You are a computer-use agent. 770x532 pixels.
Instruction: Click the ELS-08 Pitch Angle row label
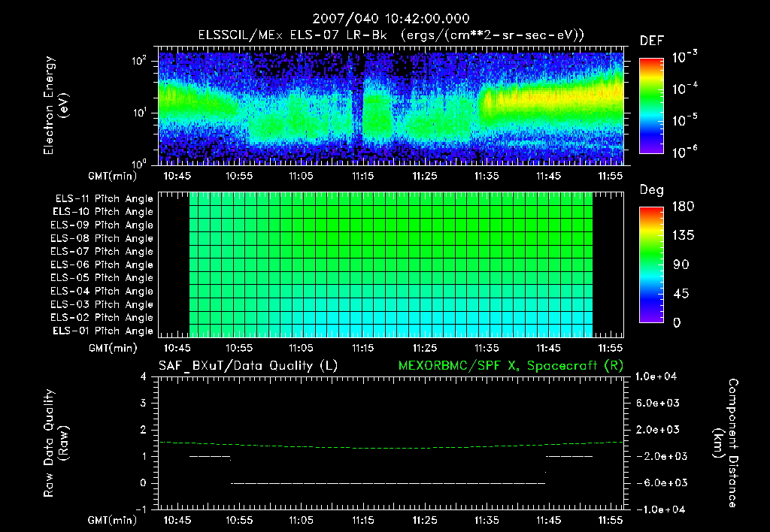(102, 238)
